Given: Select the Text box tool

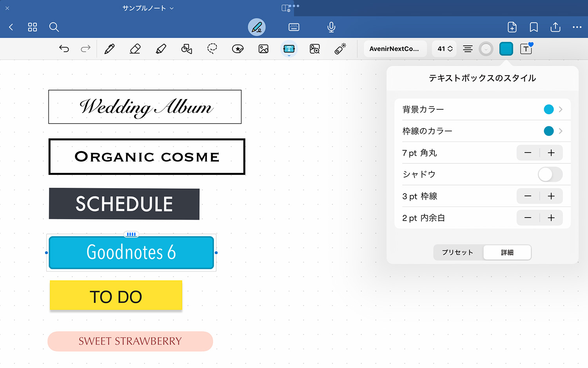Looking at the screenshot, I should tap(289, 49).
